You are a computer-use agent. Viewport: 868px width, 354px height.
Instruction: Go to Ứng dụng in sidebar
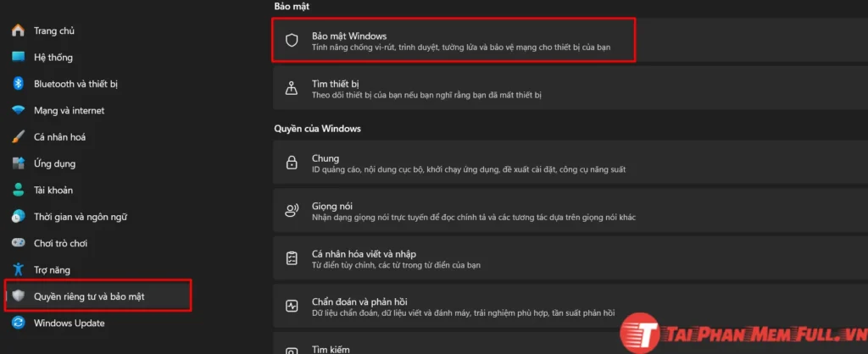[x=54, y=163]
